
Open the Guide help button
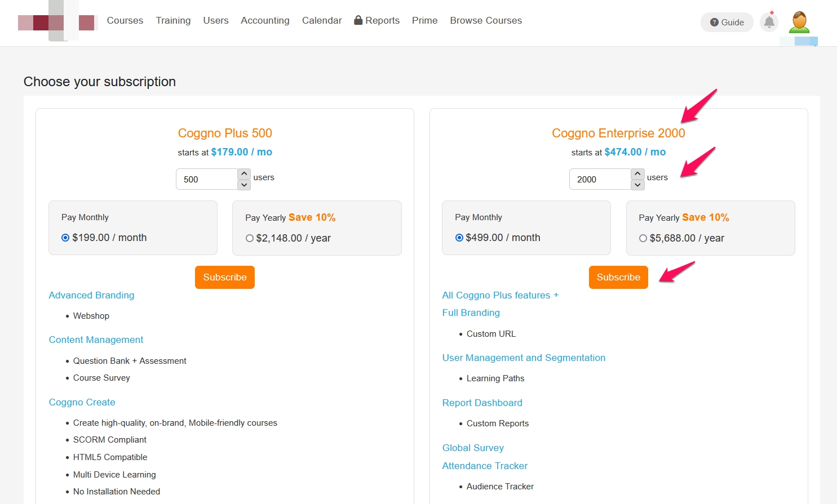727,22
